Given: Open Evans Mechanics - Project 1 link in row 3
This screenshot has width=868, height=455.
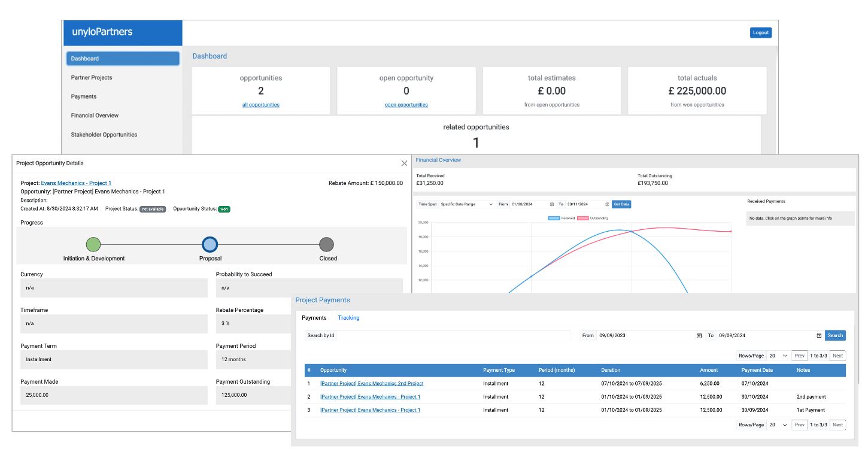Looking at the screenshot, I should click(x=370, y=410).
